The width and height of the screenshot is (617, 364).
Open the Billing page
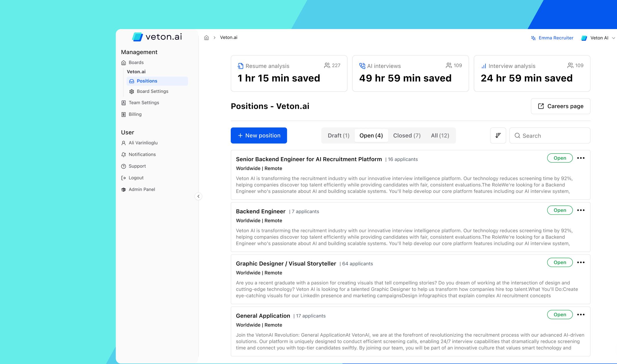(135, 114)
